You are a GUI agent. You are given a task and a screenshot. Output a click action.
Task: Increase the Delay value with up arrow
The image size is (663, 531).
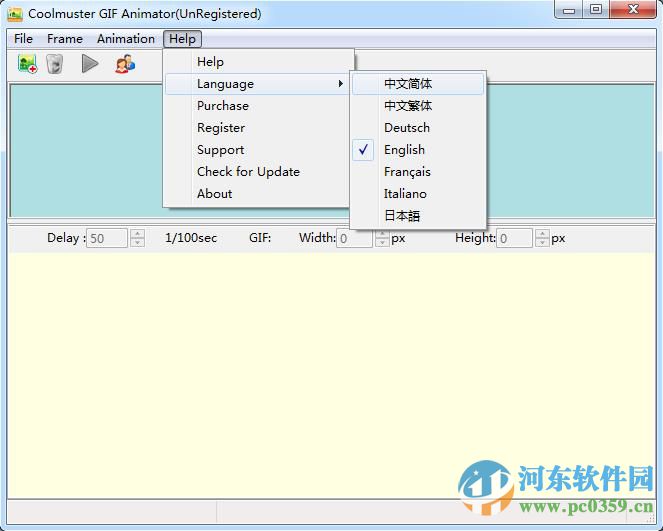(x=137, y=233)
